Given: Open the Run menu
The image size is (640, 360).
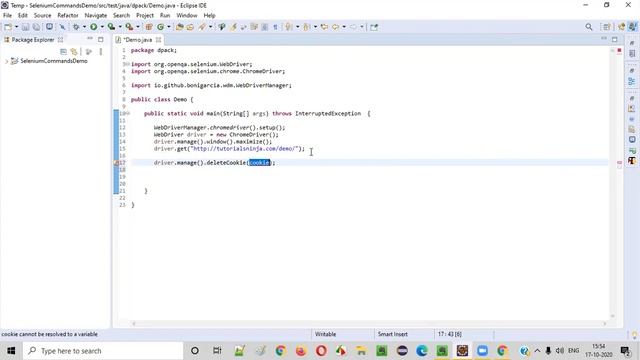Looking at the screenshot, I should tap(165, 15).
